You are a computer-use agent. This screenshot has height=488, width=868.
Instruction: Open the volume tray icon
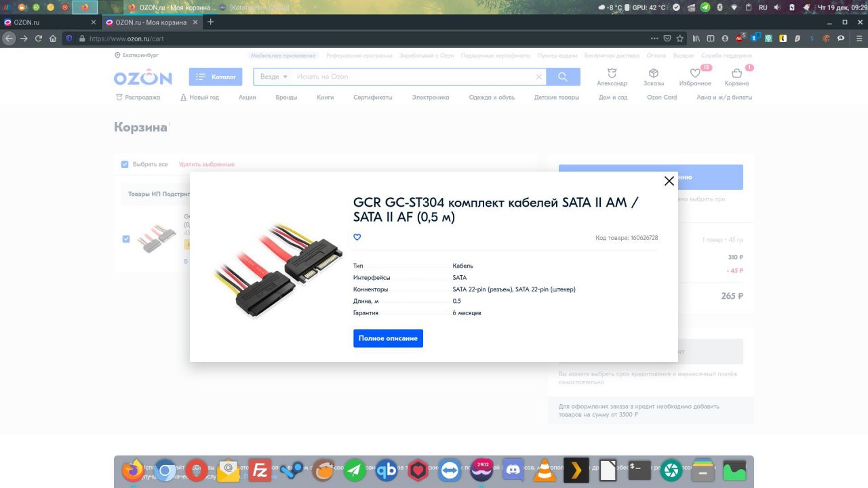click(776, 7)
